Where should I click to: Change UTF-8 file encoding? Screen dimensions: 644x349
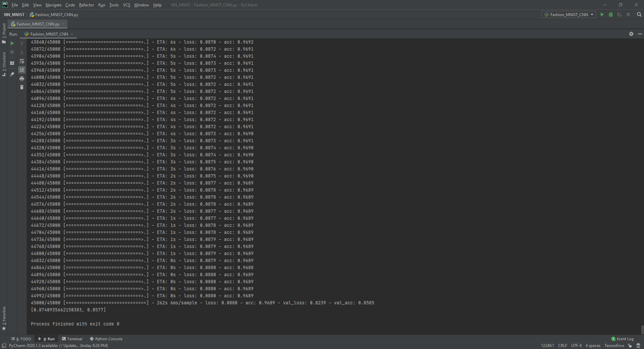tap(576, 346)
